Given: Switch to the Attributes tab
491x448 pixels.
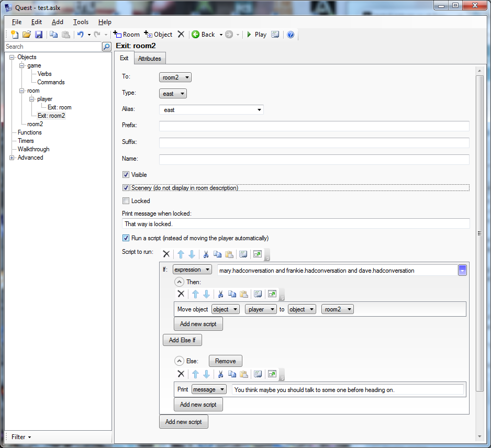Looking at the screenshot, I should (x=149, y=59).
